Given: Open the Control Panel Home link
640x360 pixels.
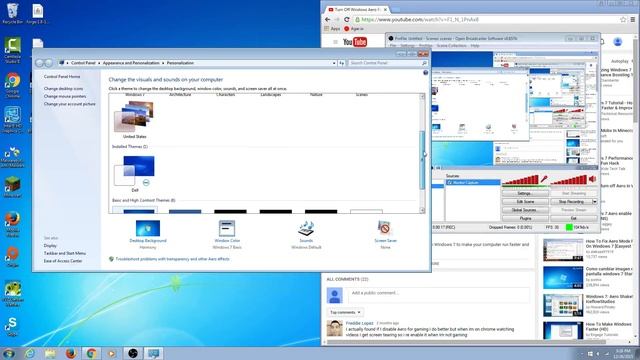Looking at the screenshot, I should [x=62, y=76].
